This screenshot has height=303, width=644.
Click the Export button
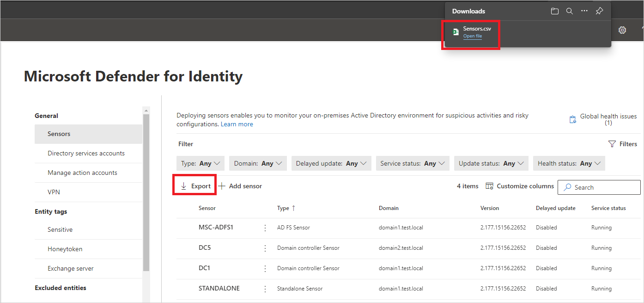click(x=195, y=186)
